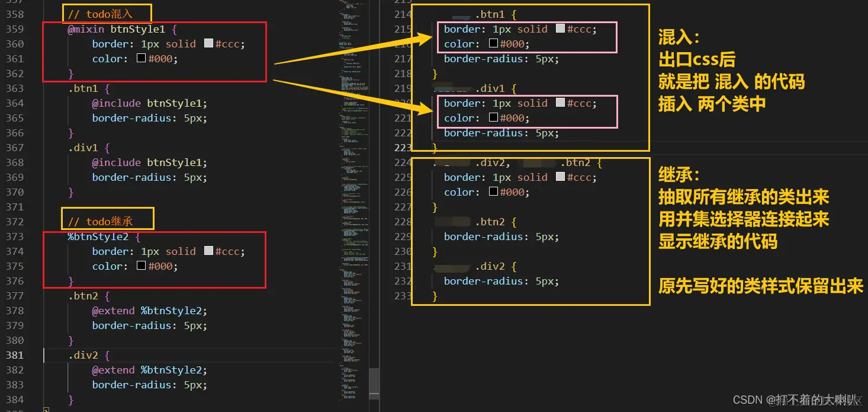Click the #000 swatch on right pane line 221
This screenshot has width=868, height=412.
(x=493, y=117)
